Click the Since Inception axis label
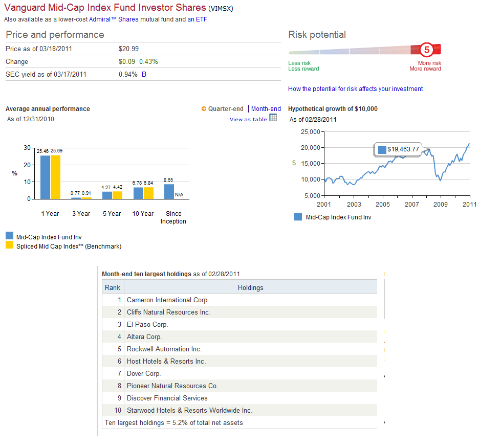This screenshot has width=501, height=448. [173, 217]
